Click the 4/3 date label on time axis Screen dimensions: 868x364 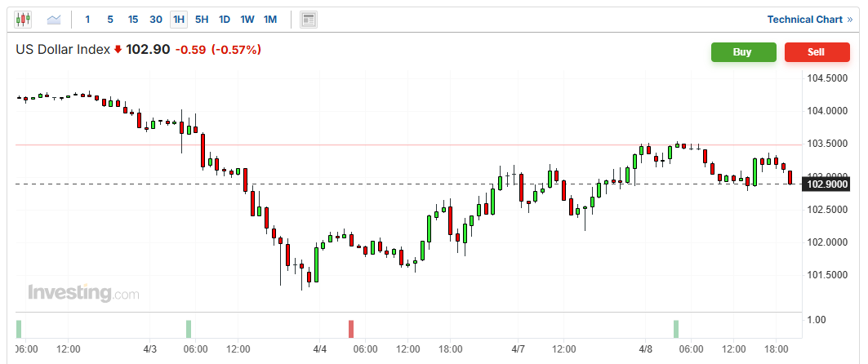150,349
